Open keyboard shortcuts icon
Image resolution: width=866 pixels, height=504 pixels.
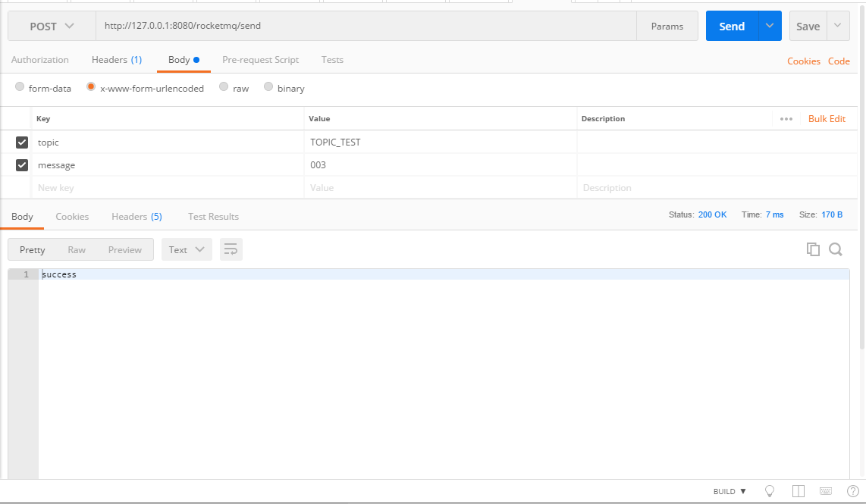(826, 491)
